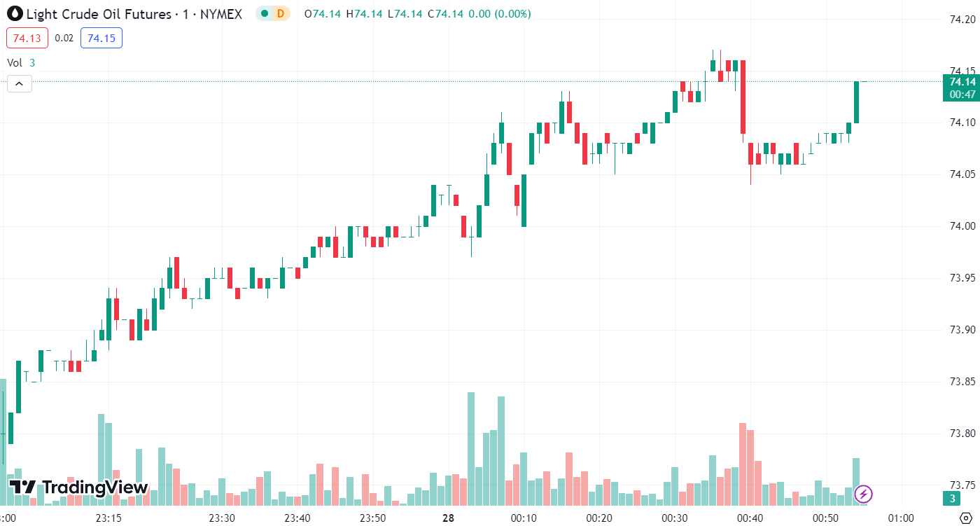Screen dimensions: 980x526
Task: Click the 23:15 time axis label
Action: pyautogui.click(x=108, y=518)
